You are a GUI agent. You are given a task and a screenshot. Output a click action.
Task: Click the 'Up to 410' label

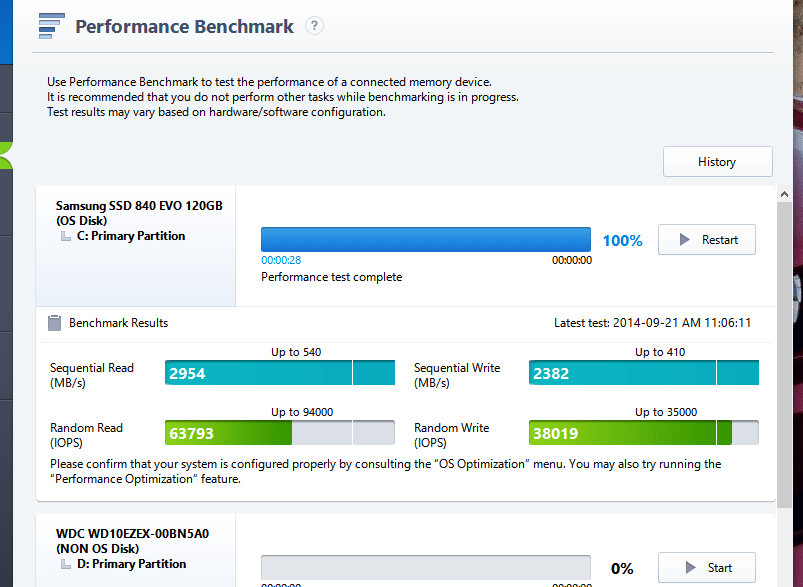pos(660,352)
